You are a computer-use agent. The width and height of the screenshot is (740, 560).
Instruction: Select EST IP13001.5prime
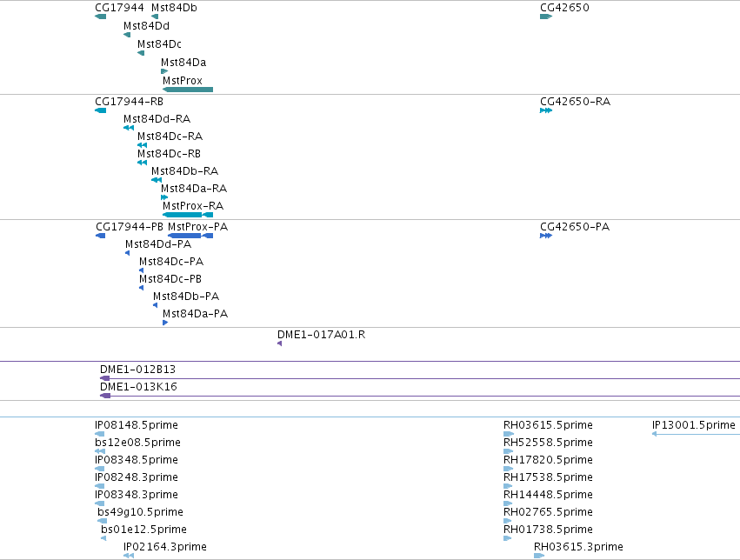(x=694, y=425)
